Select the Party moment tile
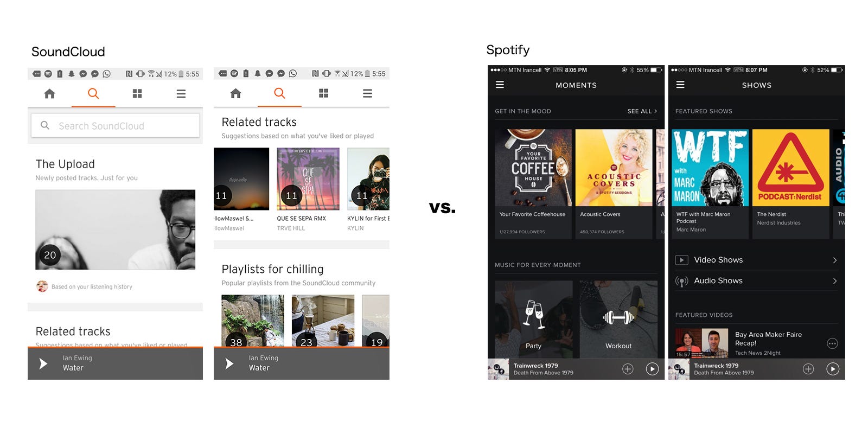This screenshot has height=434, width=868. pyautogui.click(x=533, y=319)
